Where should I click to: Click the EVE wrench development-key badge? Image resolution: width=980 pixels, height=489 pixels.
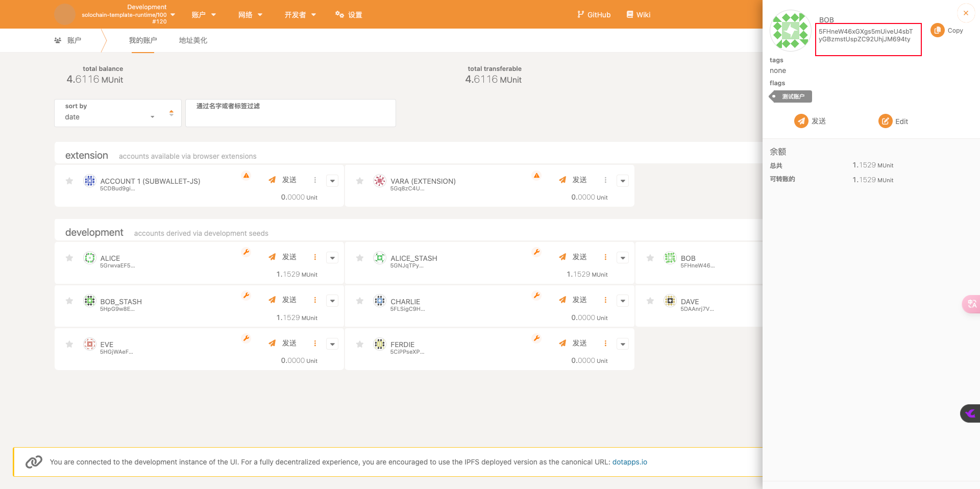coord(246,338)
